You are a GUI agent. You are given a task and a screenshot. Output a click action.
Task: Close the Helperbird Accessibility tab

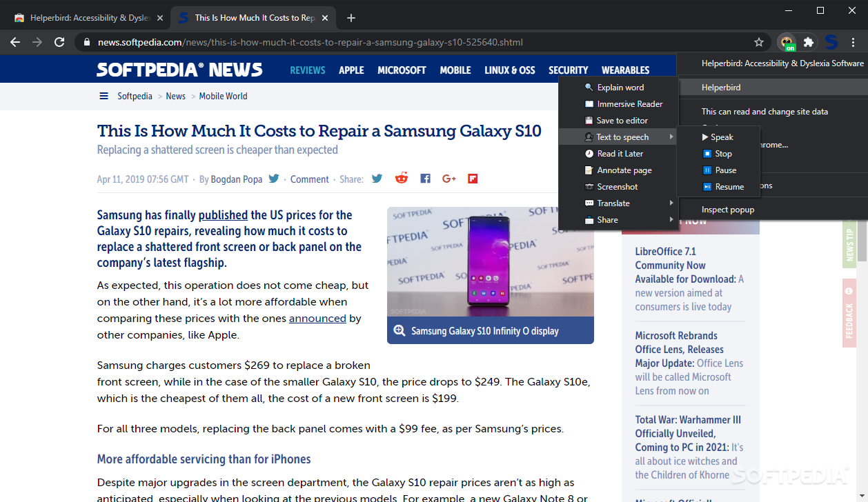[x=160, y=18]
